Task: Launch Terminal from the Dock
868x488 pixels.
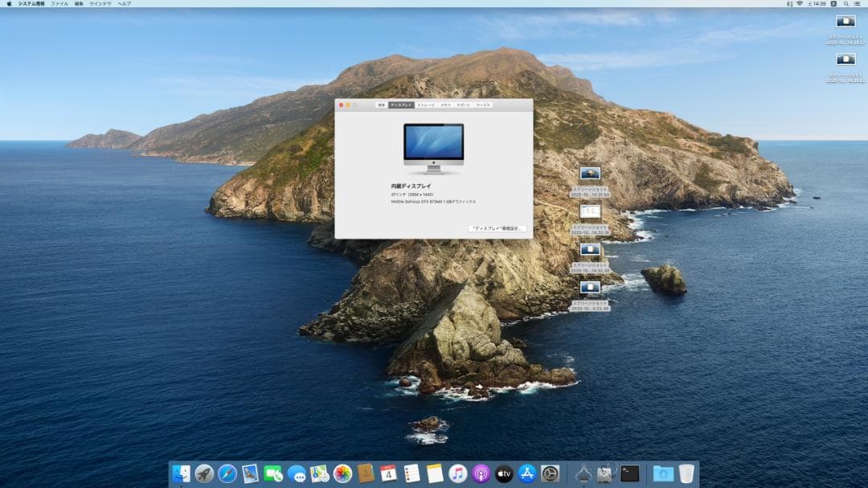Action: point(632,474)
